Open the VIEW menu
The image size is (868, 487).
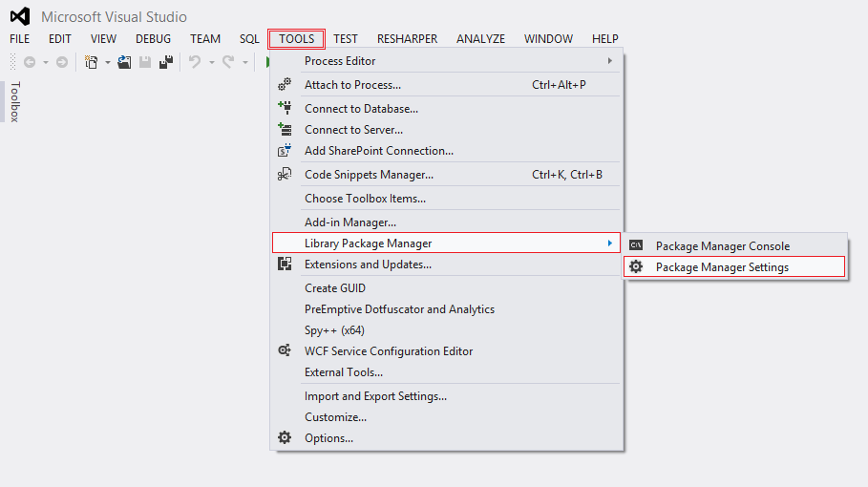click(x=103, y=39)
